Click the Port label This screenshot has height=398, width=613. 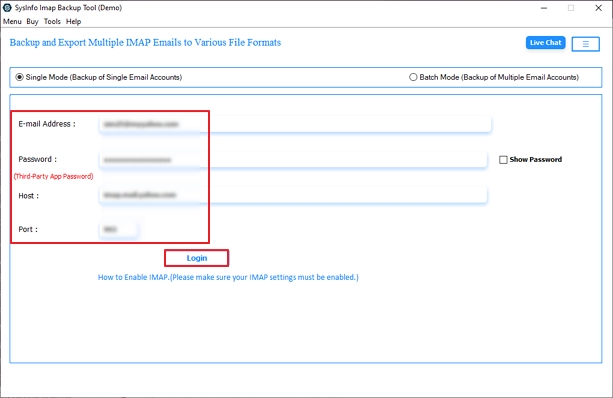28,229
